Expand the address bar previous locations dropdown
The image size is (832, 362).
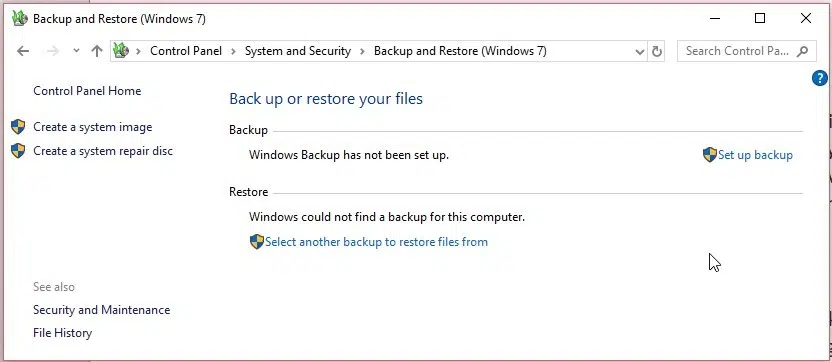pyautogui.click(x=640, y=51)
